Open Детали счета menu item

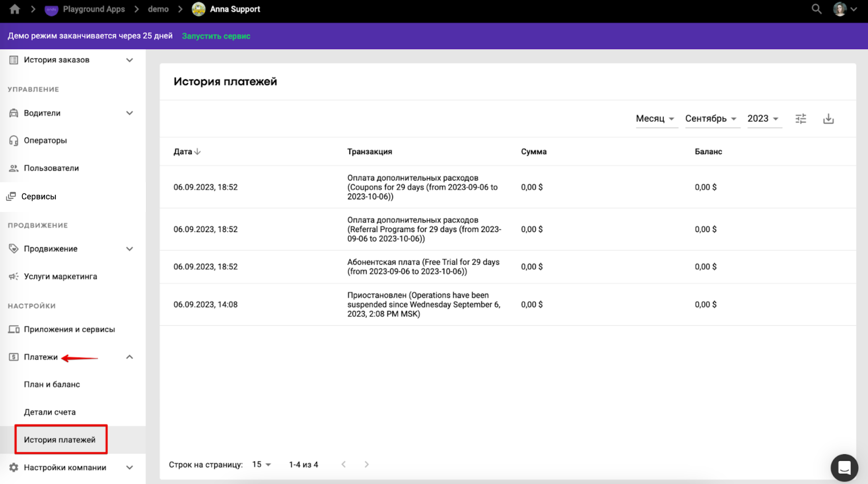pyautogui.click(x=50, y=412)
